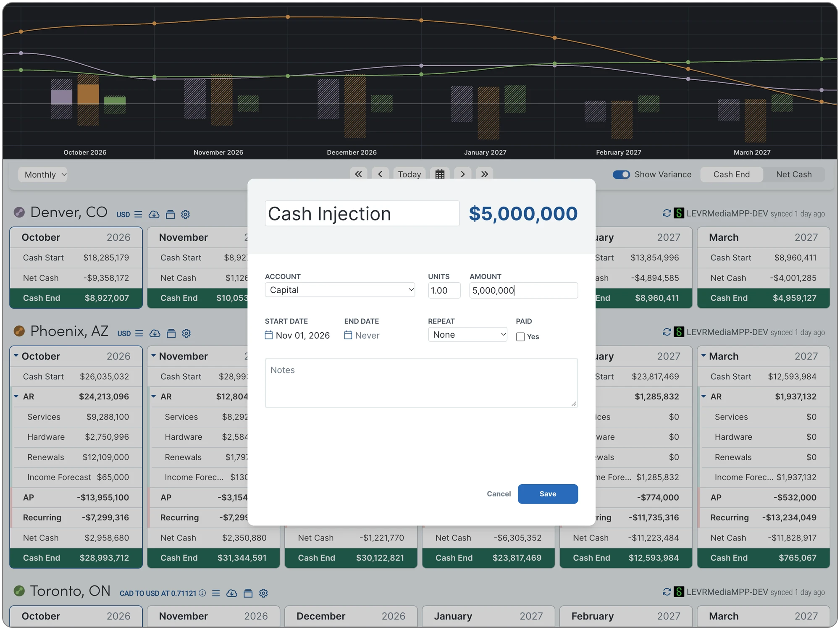The width and height of the screenshot is (840, 630).
Task: Collapse Phoenix October 2026 card
Action: click(x=16, y=356)
